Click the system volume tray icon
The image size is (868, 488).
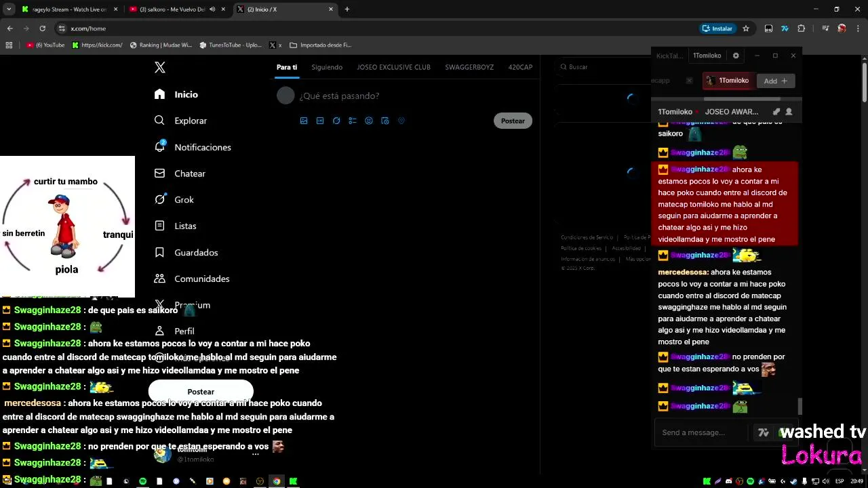click(x=826, y=481)
